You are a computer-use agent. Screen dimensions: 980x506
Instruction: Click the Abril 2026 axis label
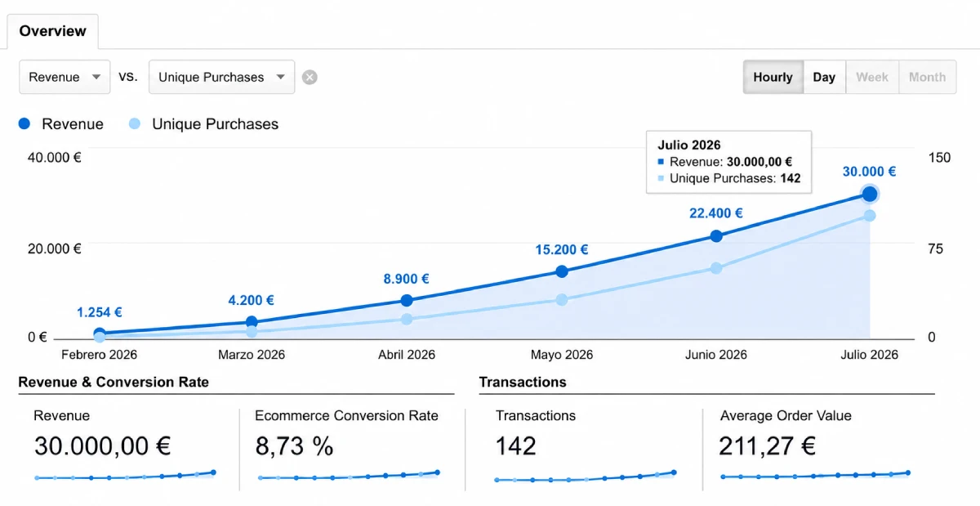(x=407, y=355)
